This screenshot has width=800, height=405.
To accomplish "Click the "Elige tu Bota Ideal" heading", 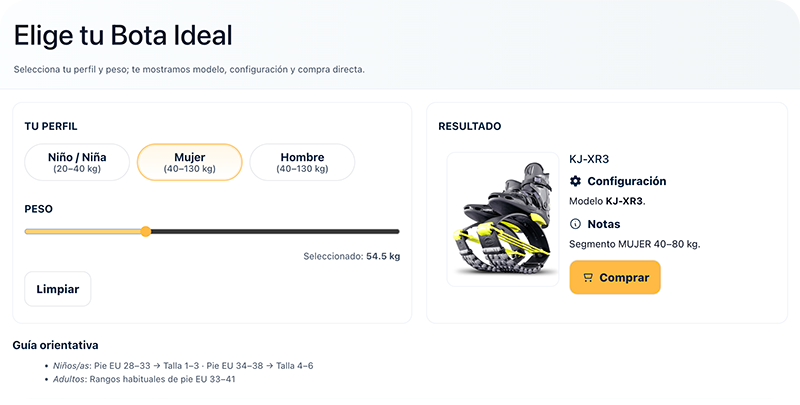I will 122,36.
